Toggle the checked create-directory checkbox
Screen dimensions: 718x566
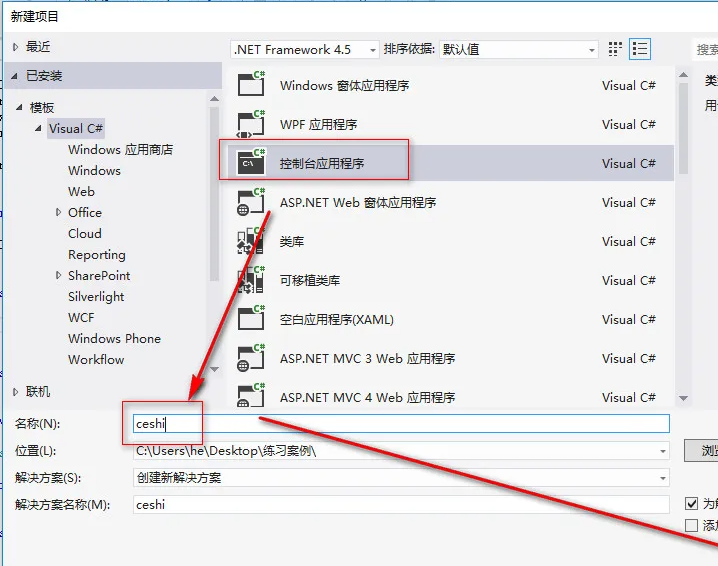tap(692, 504)
